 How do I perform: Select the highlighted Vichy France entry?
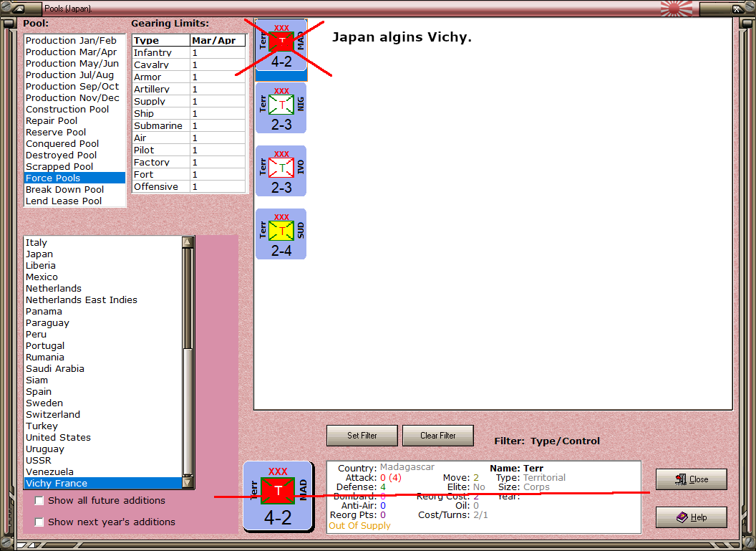tap(103, 484)
